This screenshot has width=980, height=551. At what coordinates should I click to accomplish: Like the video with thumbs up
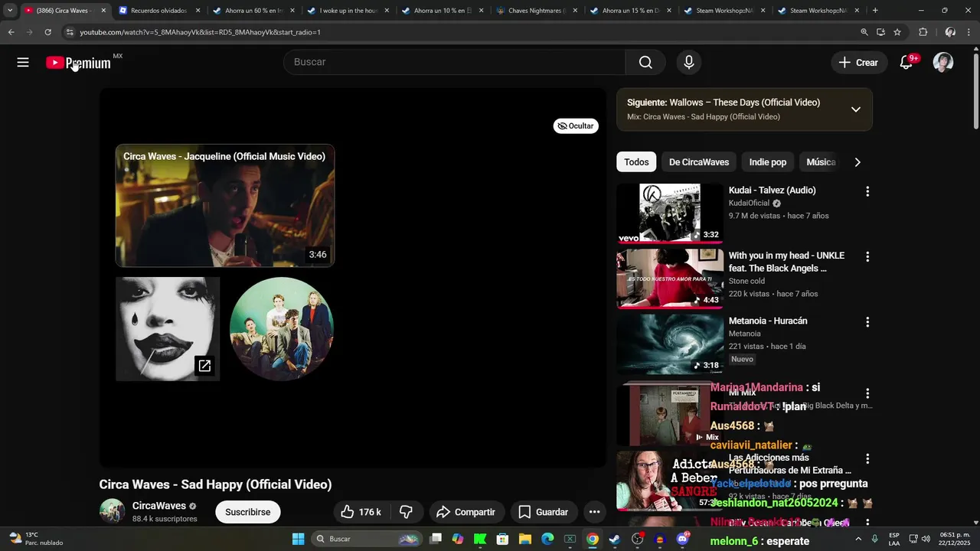361,512
